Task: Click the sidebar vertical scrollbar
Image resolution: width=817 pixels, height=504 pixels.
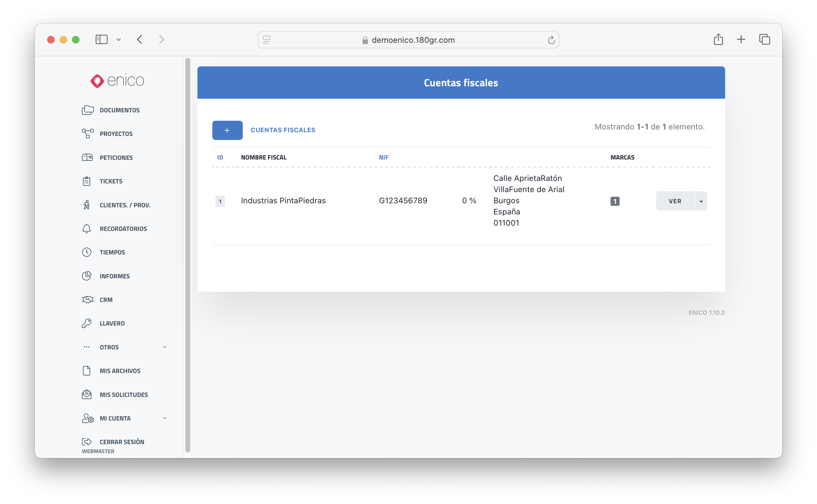Action: click(x=188, y=255)
